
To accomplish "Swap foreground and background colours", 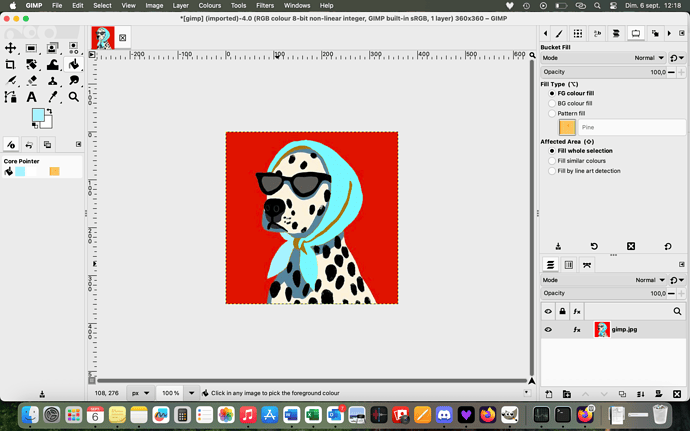I will pyautogui.click(x=49, y=111).
